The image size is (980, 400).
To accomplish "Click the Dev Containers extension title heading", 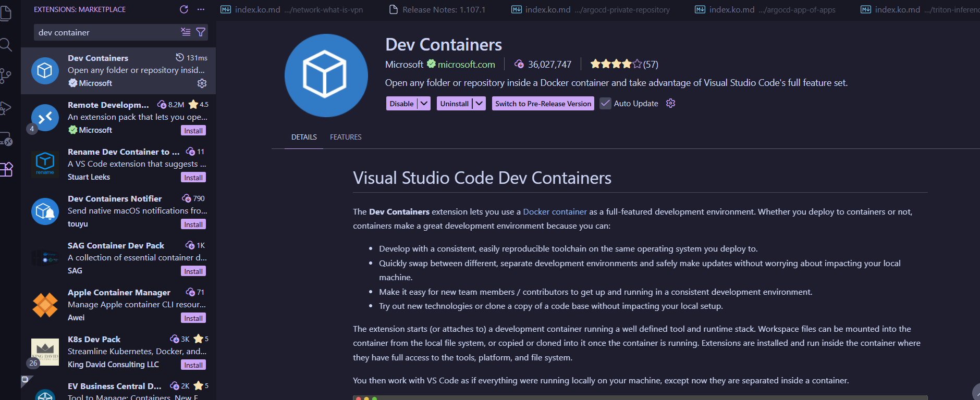I will click(x=444, y=45).
